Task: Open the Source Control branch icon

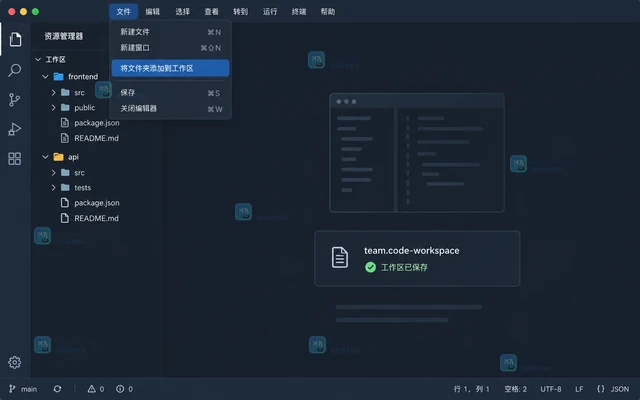Action: [x=14, y=100]
